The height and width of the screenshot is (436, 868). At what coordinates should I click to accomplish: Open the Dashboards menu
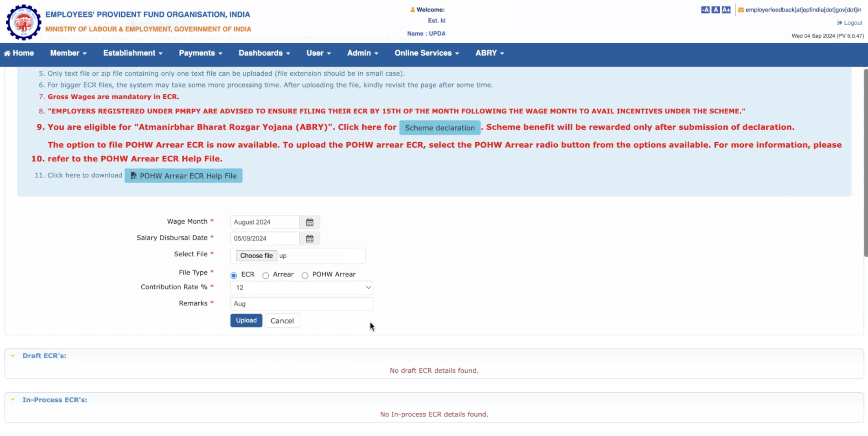coord(264,53)
